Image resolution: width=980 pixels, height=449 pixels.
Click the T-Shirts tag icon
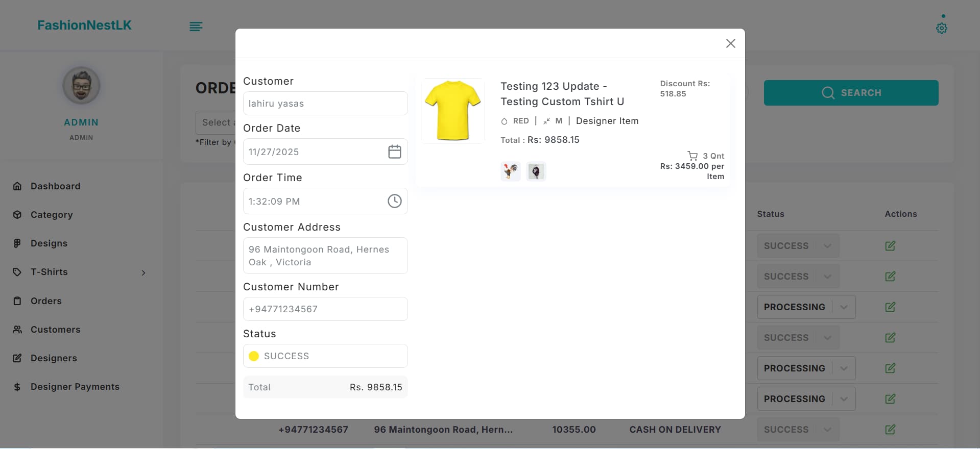[17, 272]
